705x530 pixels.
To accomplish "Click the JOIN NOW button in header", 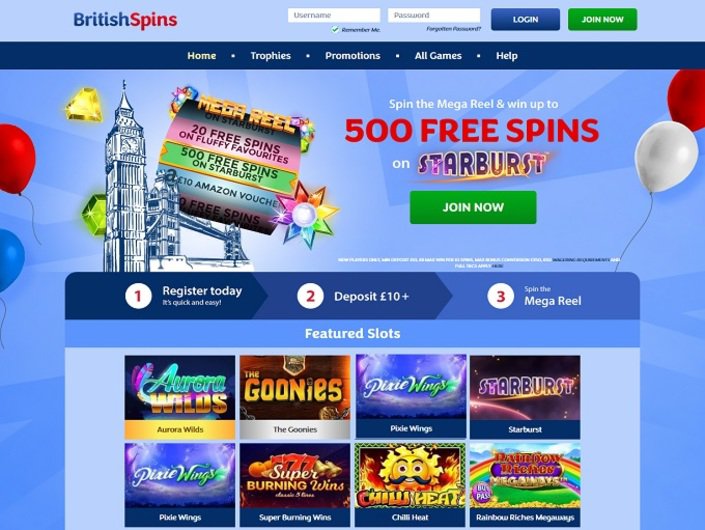I will pos(602,19).
